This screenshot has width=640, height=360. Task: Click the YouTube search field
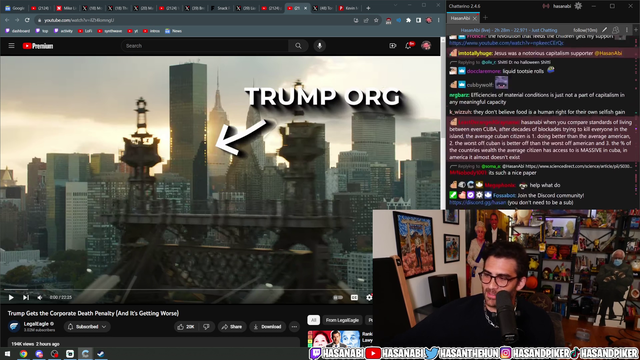(x=204, y=46)
